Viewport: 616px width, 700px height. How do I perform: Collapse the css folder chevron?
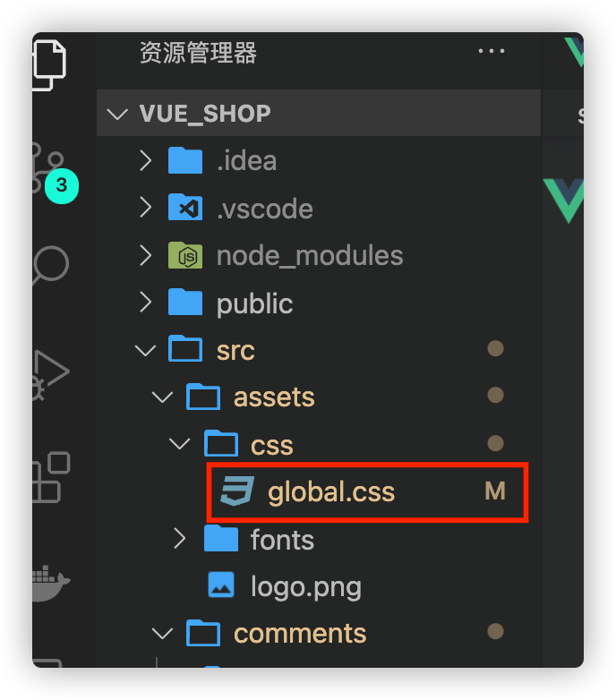click(180, 444)
